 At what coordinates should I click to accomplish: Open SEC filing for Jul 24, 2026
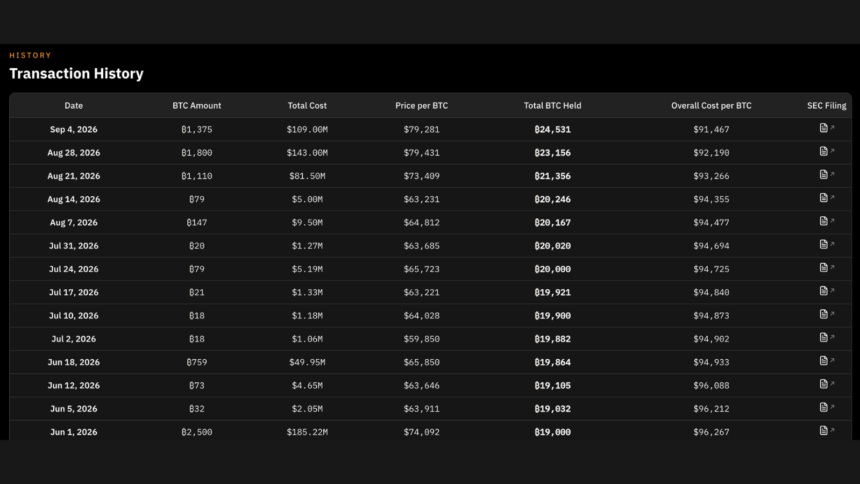tap(827, 268)
